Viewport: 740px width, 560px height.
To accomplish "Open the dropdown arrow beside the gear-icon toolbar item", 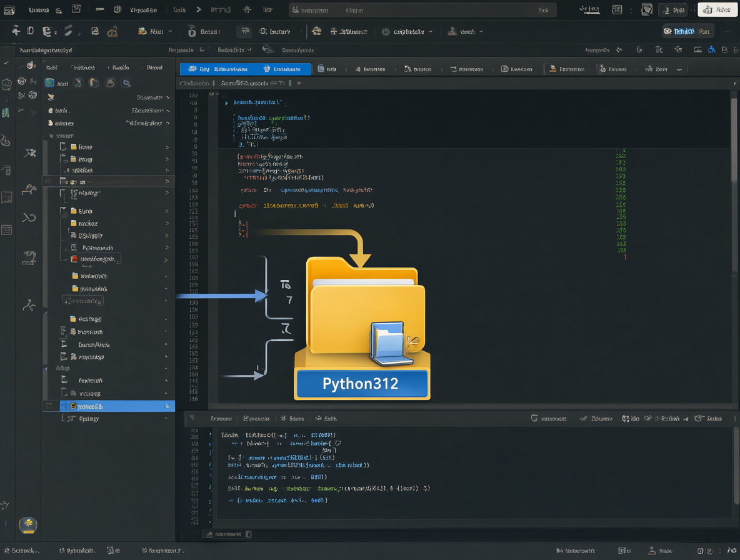I will [431, 32].
